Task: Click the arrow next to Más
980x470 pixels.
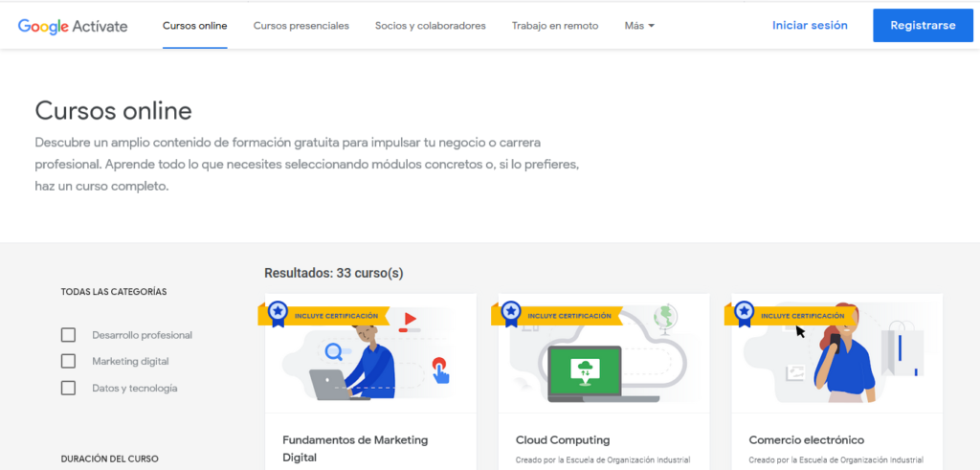Action: [652, 26]
